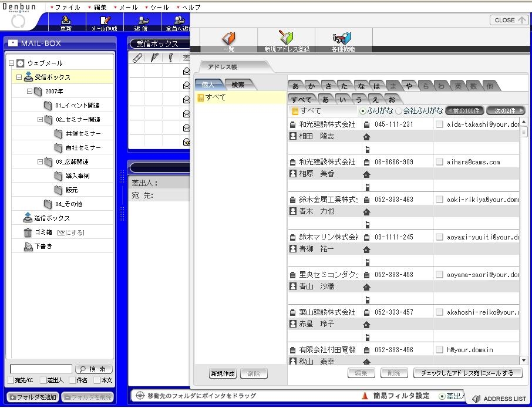This screenshot has height=408, width=532.
Task: Open メール作成 compose mail icon
Action: 105,21
